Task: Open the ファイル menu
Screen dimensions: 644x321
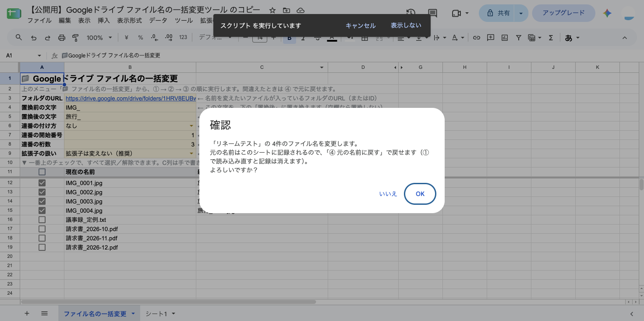Action: [x=39, y=21]
